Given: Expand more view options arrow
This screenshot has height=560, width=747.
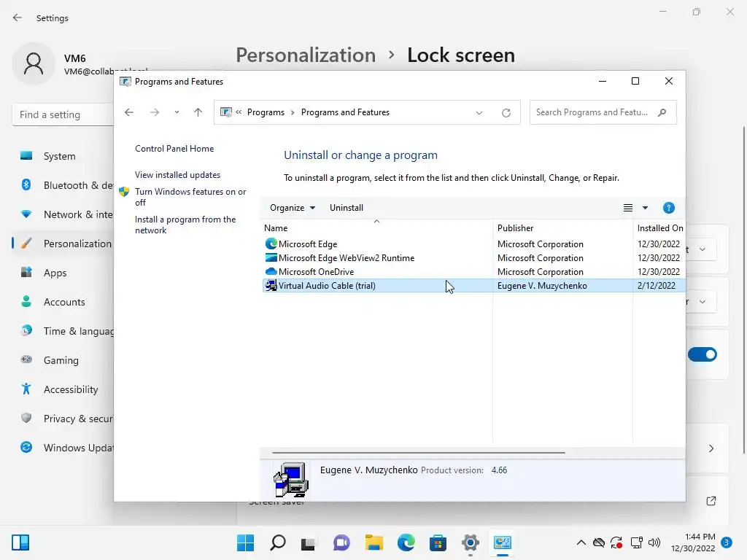Looking at the screenshot, I should (645, 208).
